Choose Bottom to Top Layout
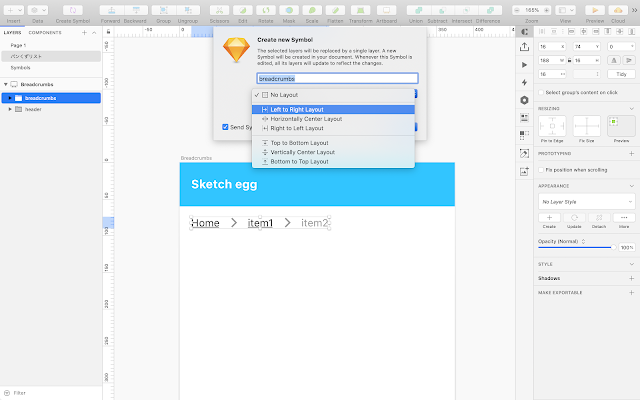640x400 pixels. (333, 162)
